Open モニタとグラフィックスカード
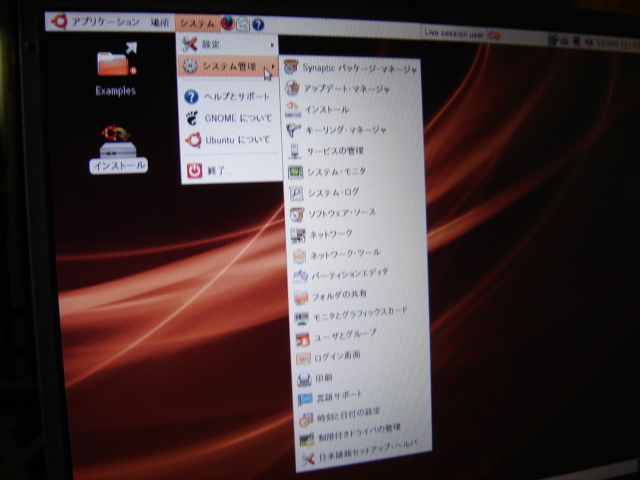This screenshot has height=480, width=640. (x=361, y=314)
